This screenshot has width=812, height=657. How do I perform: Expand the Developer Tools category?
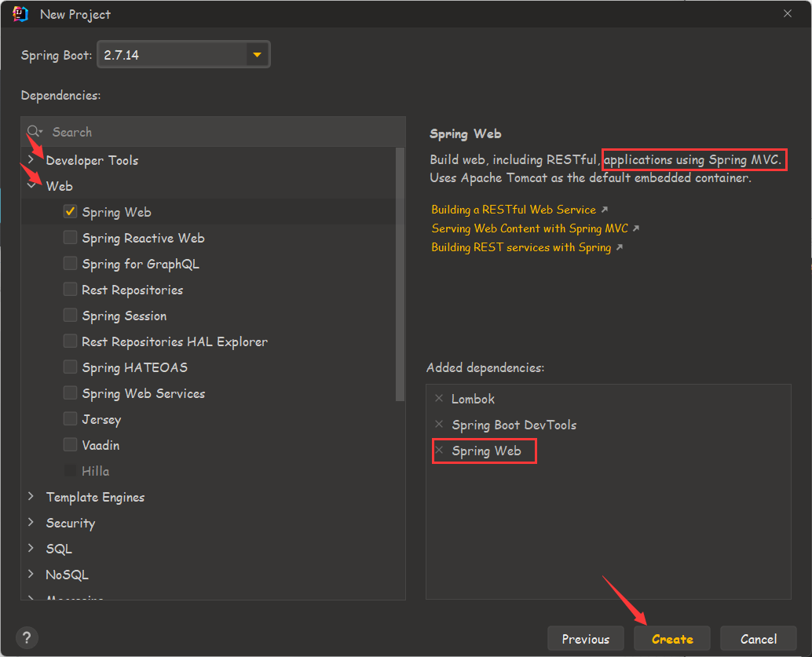(31, 160)
